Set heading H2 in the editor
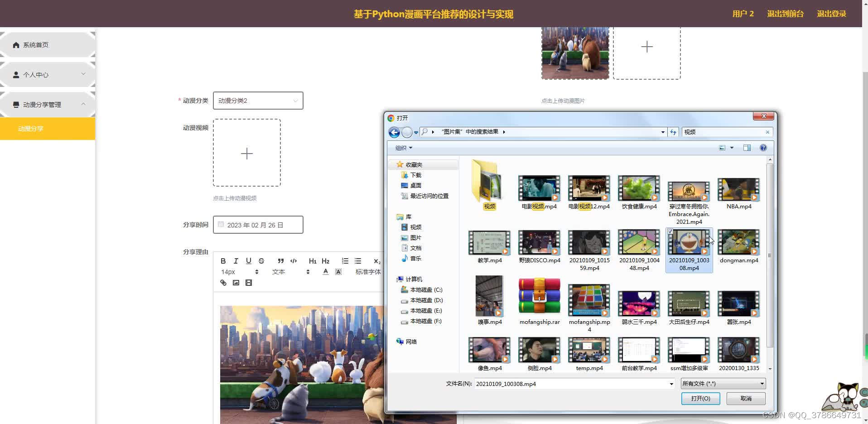Viewport: 868px width, 424px height. point(325,261)
